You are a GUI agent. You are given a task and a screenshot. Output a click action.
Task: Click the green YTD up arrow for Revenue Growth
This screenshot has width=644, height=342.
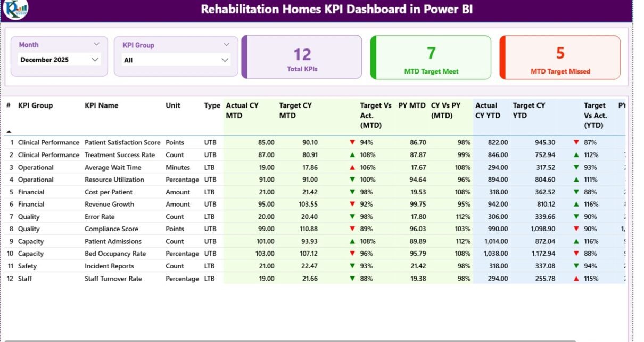576,205
